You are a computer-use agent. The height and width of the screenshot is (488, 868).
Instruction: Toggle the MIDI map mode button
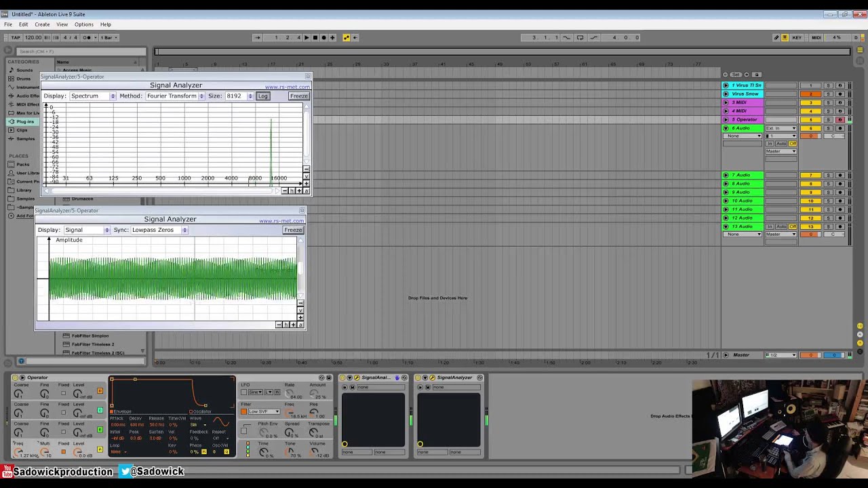pos(816,37)
